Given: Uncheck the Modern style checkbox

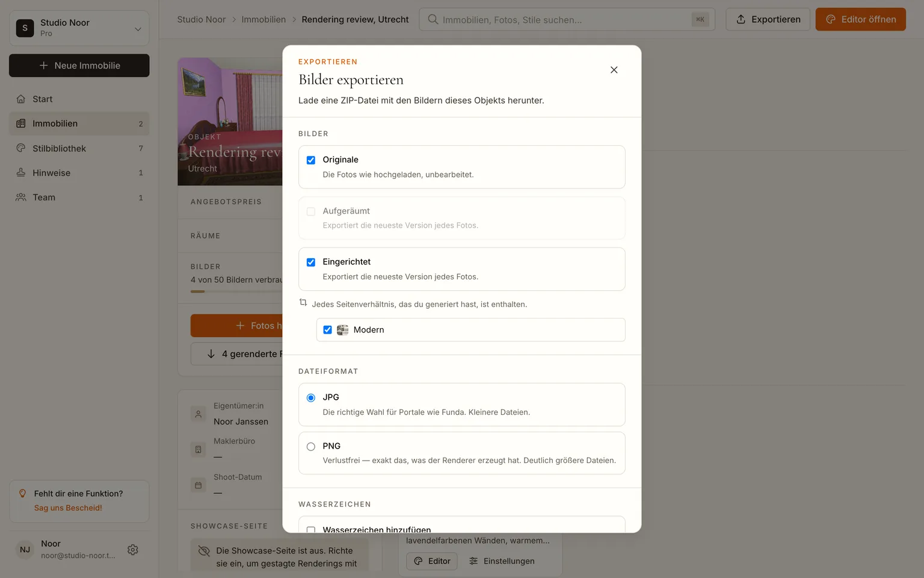Looking at the screenshot, I should [x=327, y=330].
